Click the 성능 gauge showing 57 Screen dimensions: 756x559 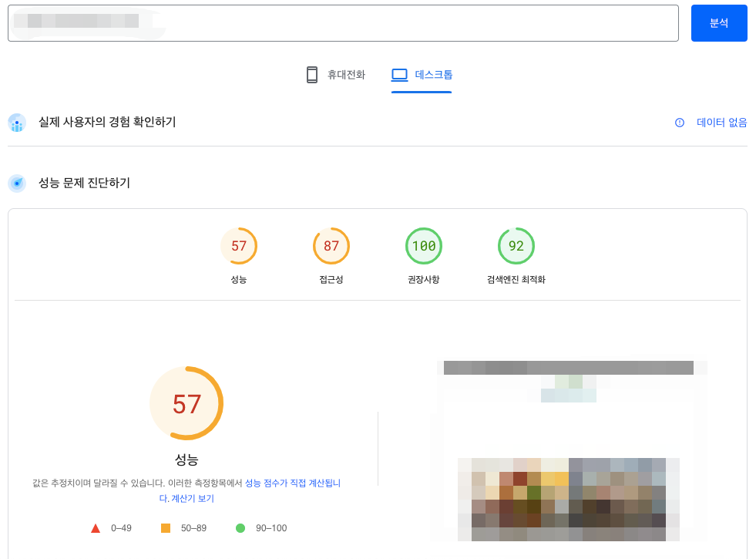[239, 245]
